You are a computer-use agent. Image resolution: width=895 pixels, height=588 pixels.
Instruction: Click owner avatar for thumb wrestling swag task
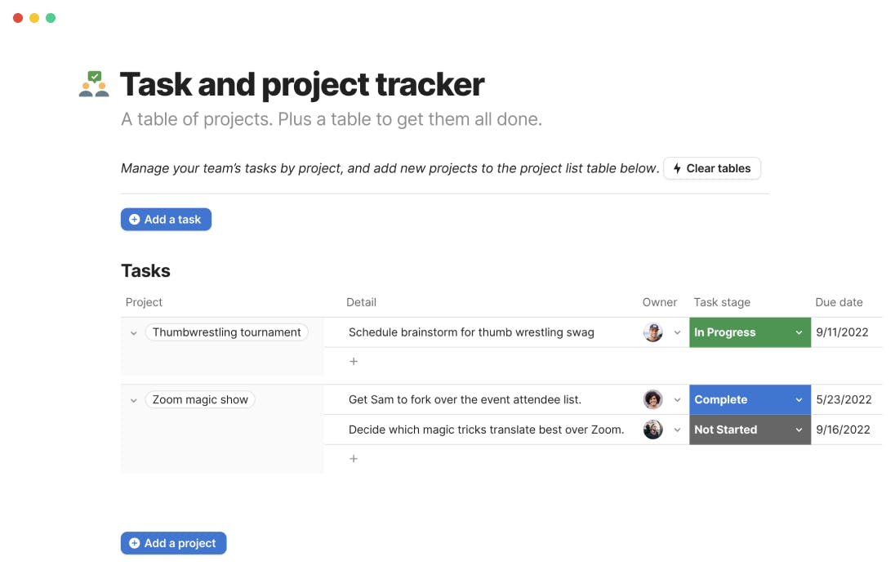coord(652,332)
